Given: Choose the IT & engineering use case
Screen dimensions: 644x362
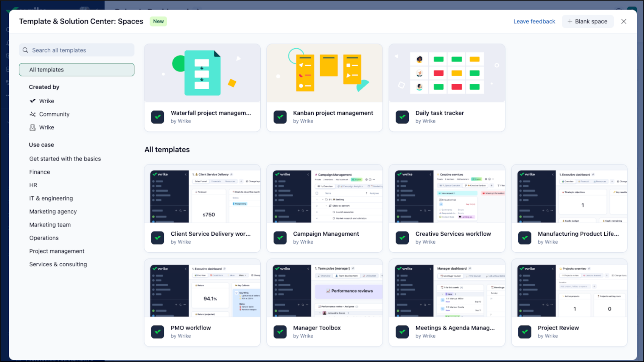Looking at the screenshot, I should coord(51,198).
